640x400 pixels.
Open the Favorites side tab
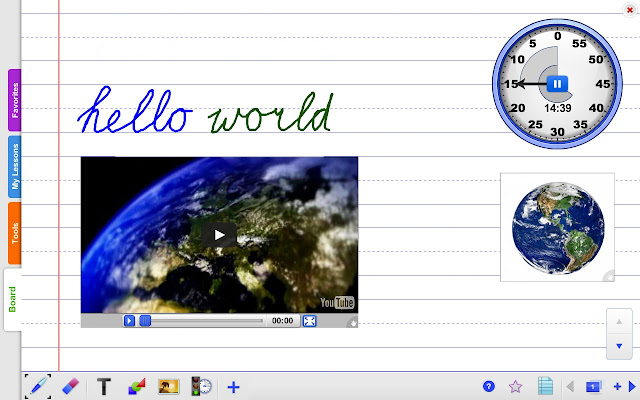click(14, 100)
